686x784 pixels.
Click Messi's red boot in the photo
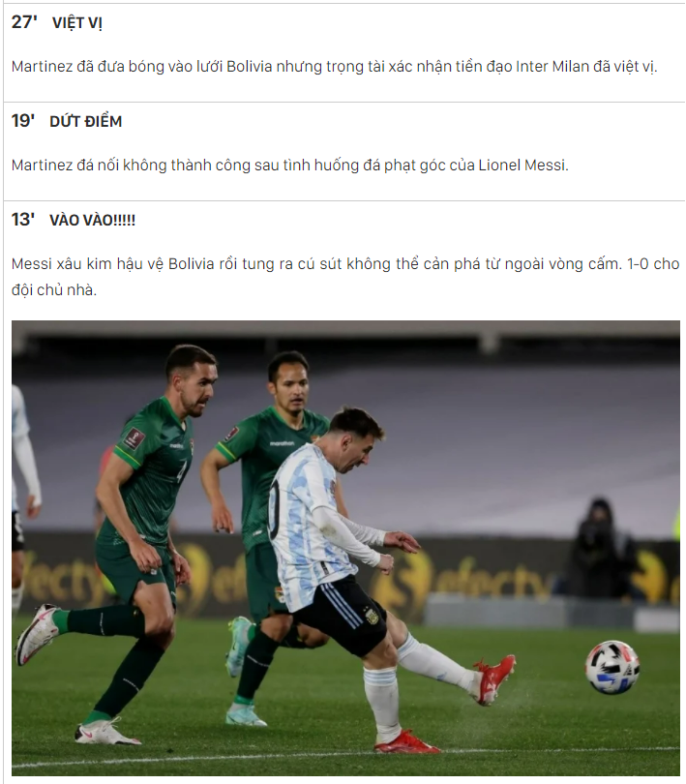[x=494, y=679]
